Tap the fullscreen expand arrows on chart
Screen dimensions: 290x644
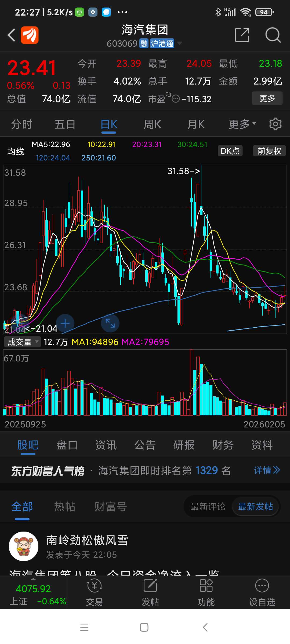pyautogui.click(x=110, y=323)
